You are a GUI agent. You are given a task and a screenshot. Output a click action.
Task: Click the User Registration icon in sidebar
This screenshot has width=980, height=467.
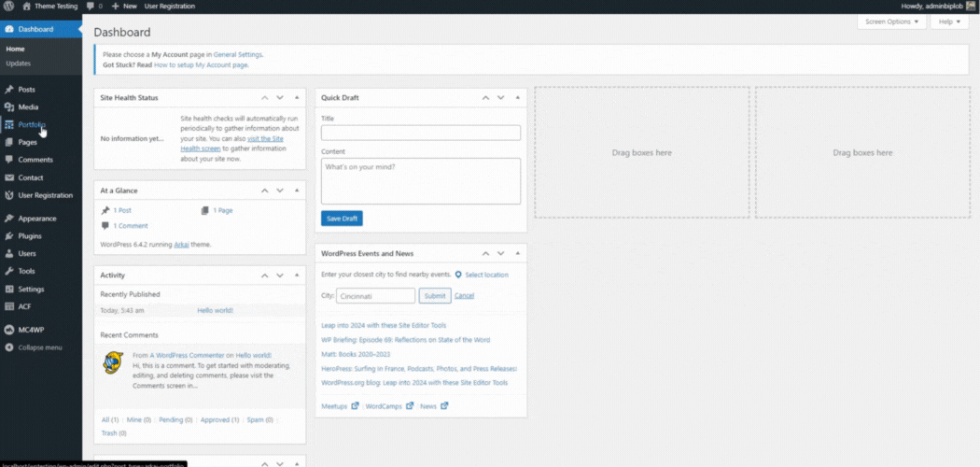tap(9, 195)
